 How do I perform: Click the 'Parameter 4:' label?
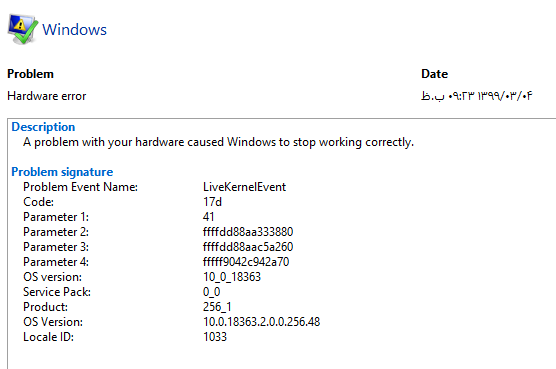pyautogui.click(x=56, y=262)
